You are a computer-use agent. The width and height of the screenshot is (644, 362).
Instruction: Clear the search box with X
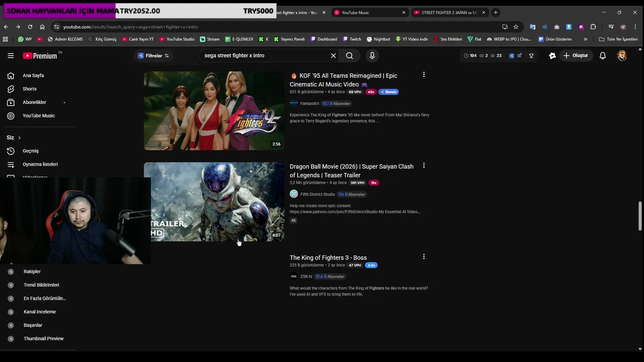click(333, 56)
